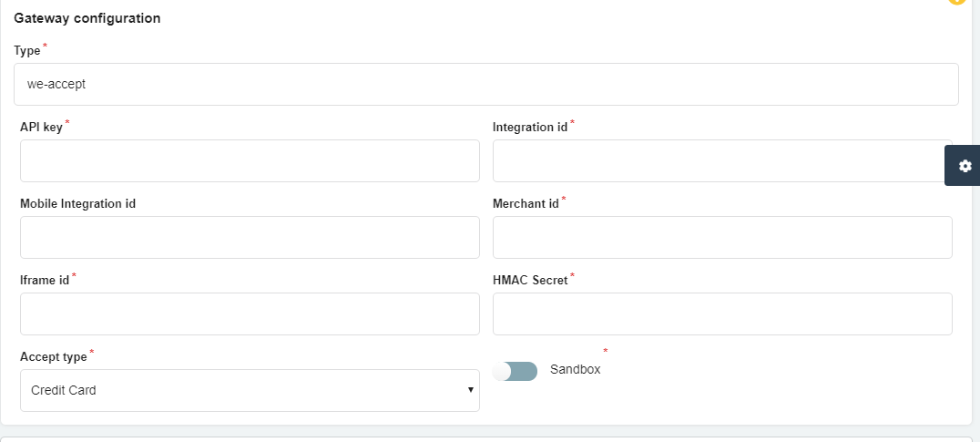Click the API key field label
This screenshot has width=980, height=442.
[41, 127]
